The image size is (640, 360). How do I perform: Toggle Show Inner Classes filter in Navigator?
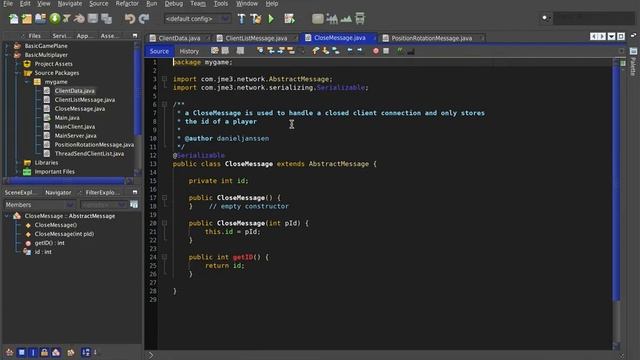(x=56, y=352)
